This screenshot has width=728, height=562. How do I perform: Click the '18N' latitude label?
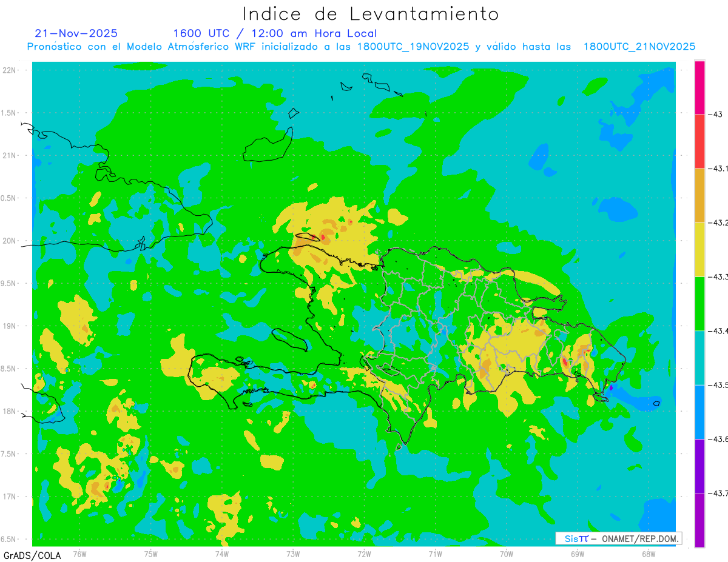pyautogui.click(x=10, y=412)
